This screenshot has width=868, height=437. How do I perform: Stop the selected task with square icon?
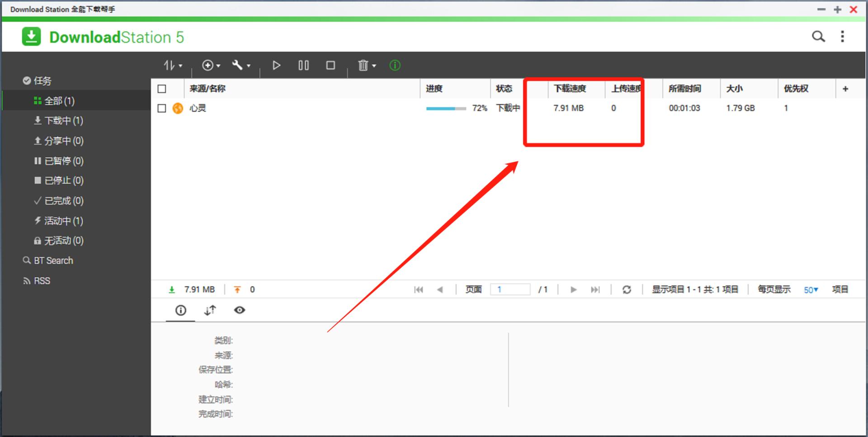pyautogui.click(x=330, y=66)
